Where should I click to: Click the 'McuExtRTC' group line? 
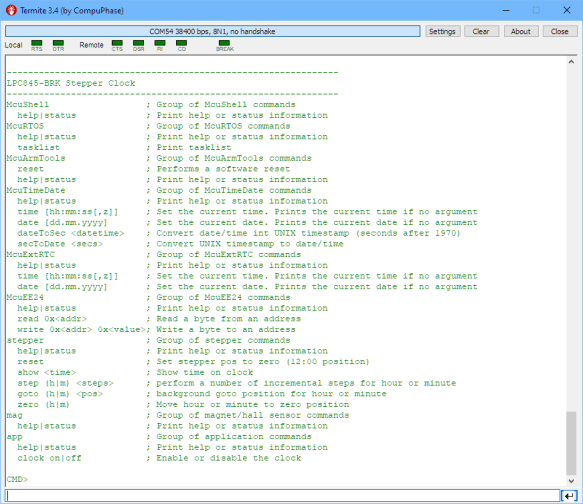30,255
